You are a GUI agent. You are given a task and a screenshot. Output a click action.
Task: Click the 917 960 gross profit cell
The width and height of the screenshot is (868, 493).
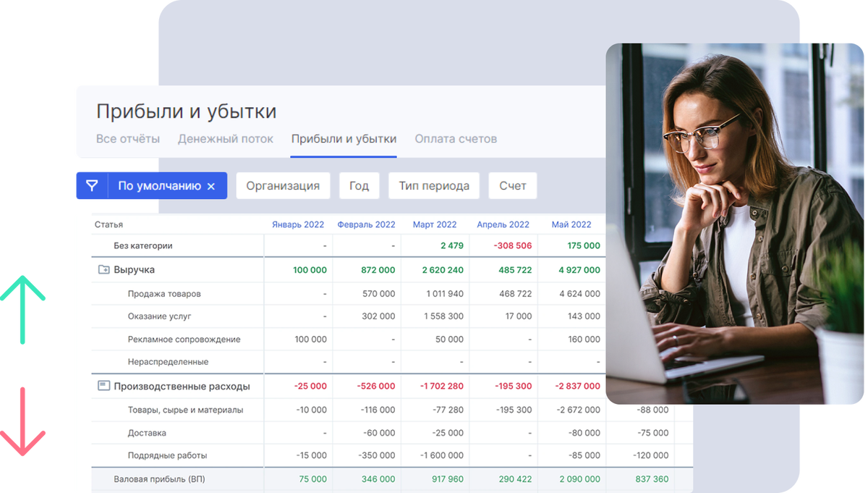pyautogui.click(x=447, y=479)
